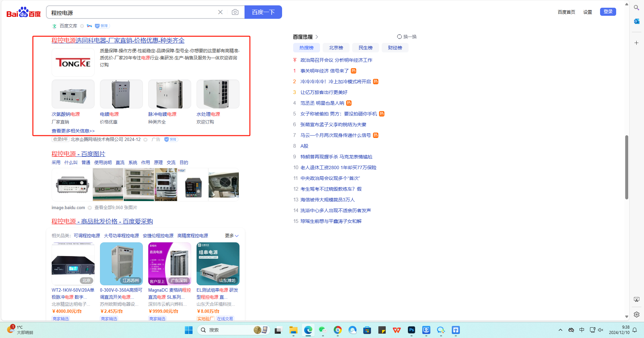Click the 直流 image tag
This screenshot has height=338, width=644.
coord(120,162)
